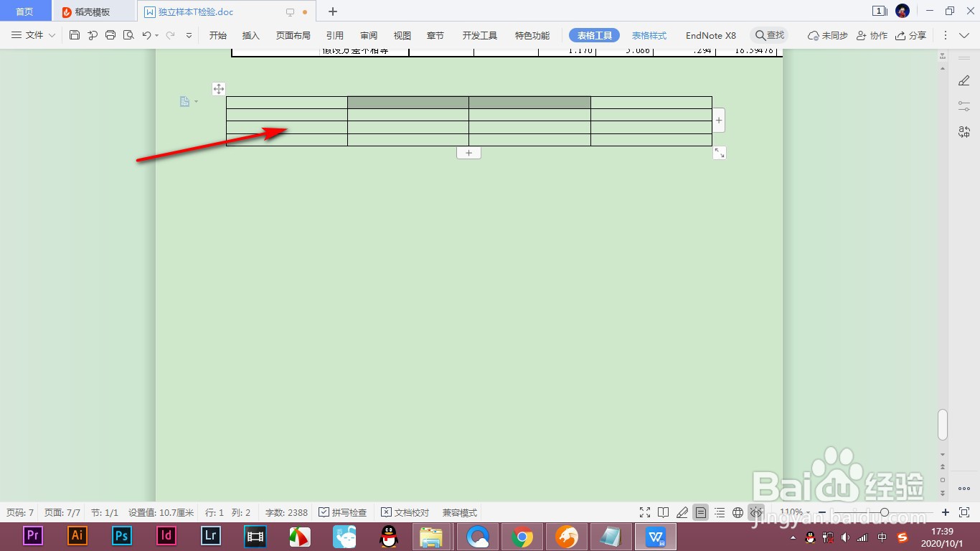980x551 pixels.
Task: Switch to the 视图 ribbon tab
Action: [x=402, y=35]
